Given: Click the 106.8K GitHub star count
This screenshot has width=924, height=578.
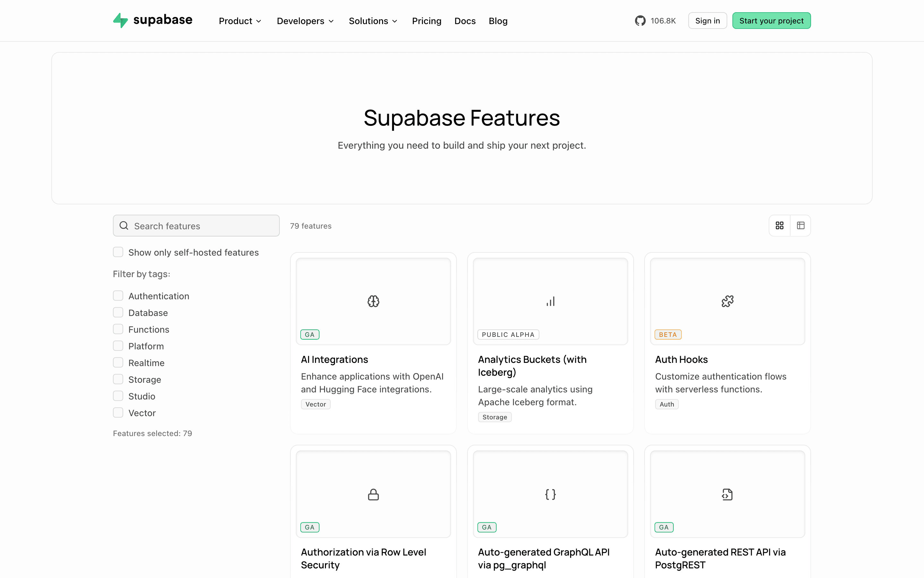Looking at the screenshot, I should (663, 21).
